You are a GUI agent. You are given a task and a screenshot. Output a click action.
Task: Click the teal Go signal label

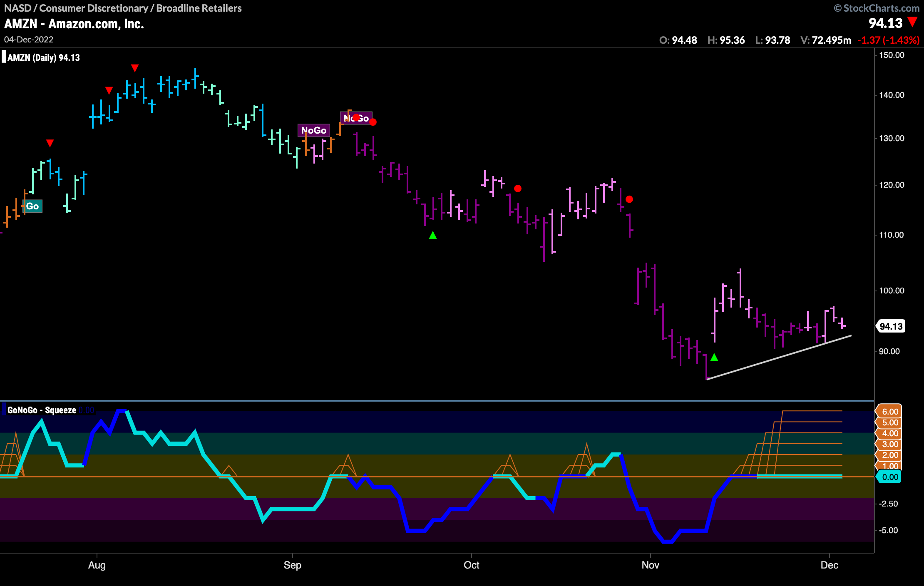point(33,206)
